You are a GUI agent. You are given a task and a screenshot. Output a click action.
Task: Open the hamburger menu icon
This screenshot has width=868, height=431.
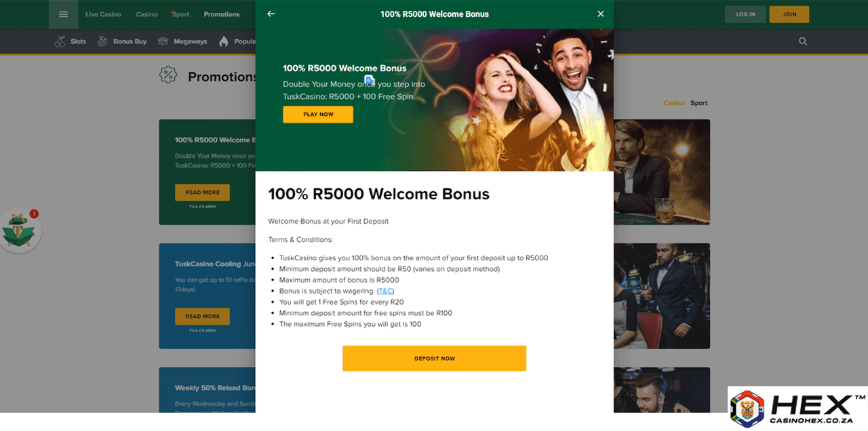point(64,14)
